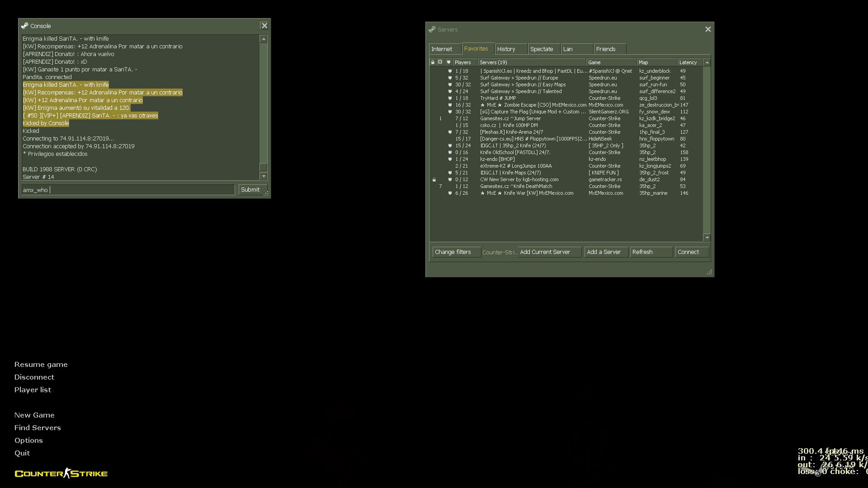Click Add Current Server button

click(x=549, y=252)
